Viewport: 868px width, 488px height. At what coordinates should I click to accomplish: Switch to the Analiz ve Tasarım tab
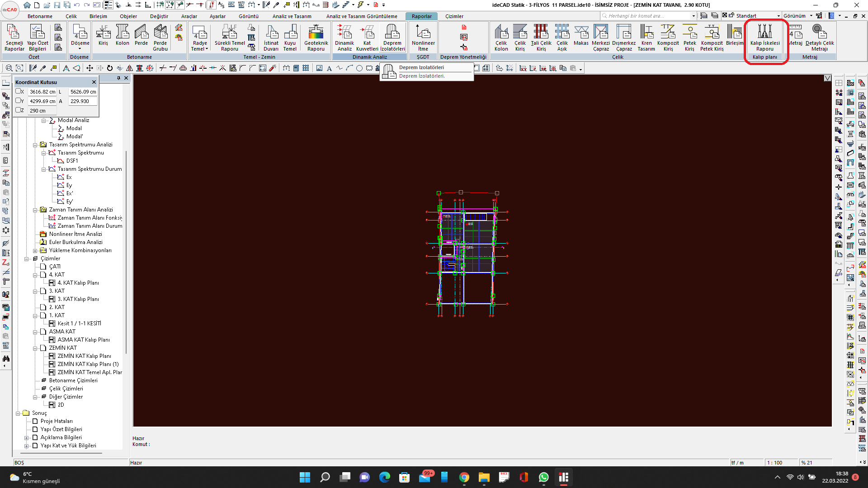point(292,16)
